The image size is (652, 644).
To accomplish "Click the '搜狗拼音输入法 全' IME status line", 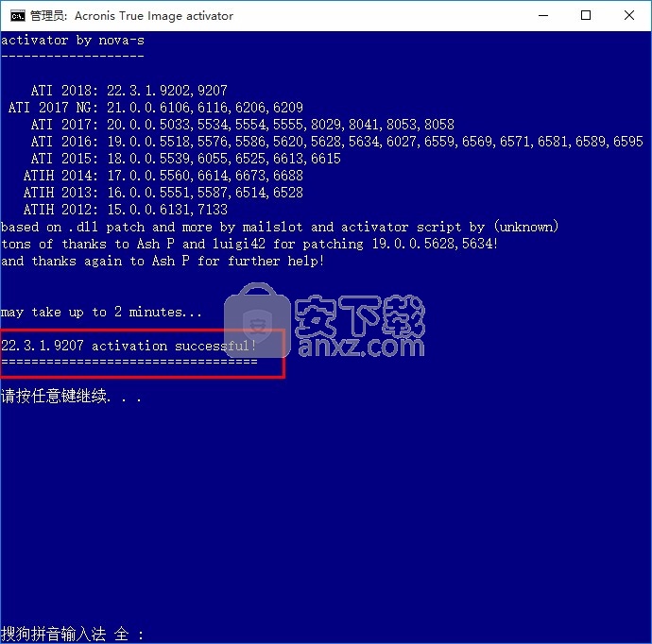I will point(73,634).
